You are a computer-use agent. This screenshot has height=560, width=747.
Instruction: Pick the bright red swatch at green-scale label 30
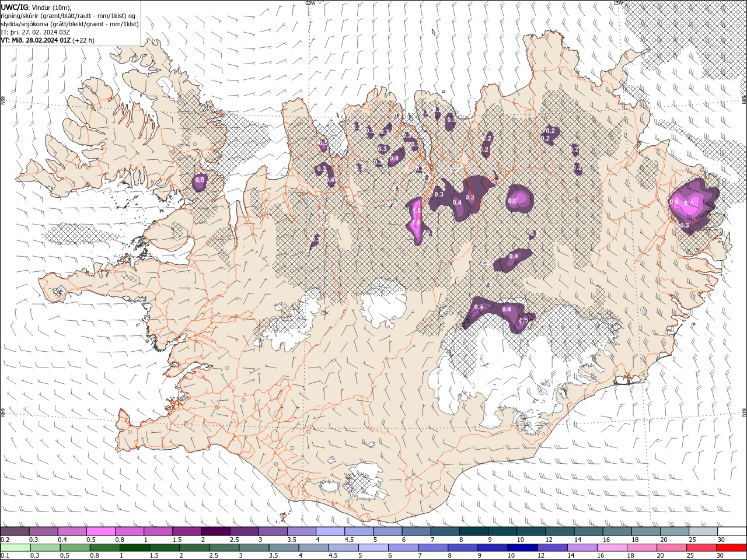(731, 548)
